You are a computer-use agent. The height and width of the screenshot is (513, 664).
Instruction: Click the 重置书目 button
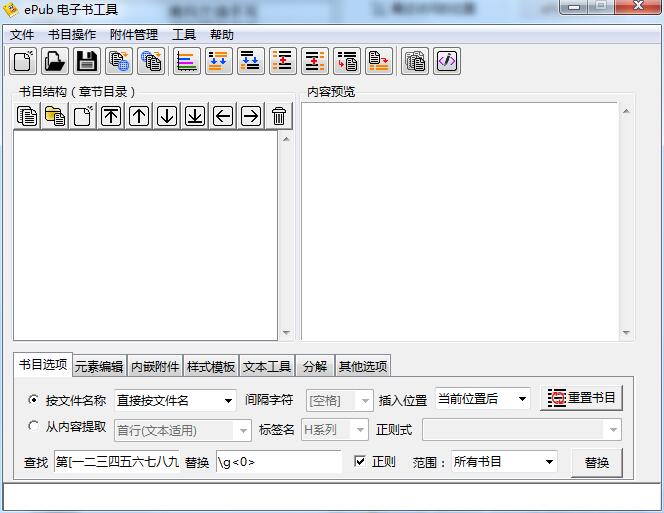pos(581,398)
